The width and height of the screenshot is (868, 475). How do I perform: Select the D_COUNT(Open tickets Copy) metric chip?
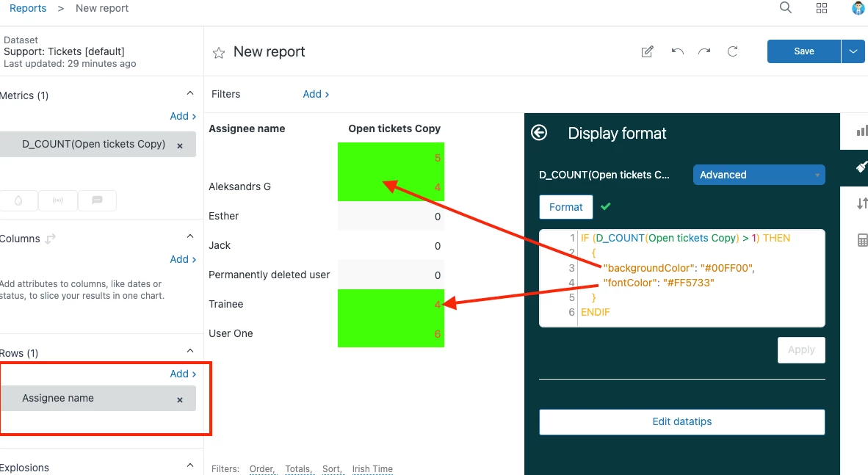point(97,145)
